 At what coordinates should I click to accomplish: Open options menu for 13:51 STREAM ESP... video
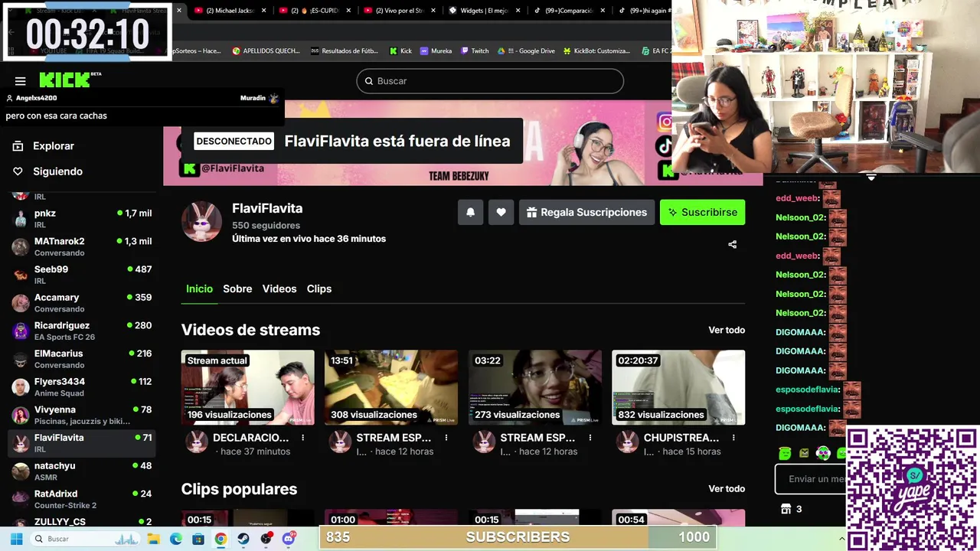[446, 438]
